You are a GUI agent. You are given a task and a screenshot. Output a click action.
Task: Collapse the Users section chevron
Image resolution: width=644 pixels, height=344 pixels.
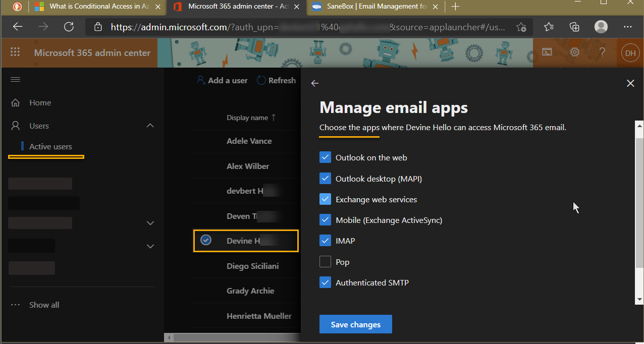coord(150,125)
